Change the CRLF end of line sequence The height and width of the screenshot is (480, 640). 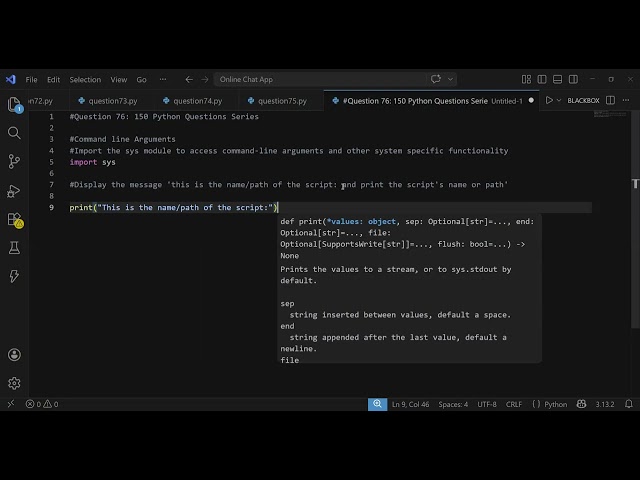point(514,404)
